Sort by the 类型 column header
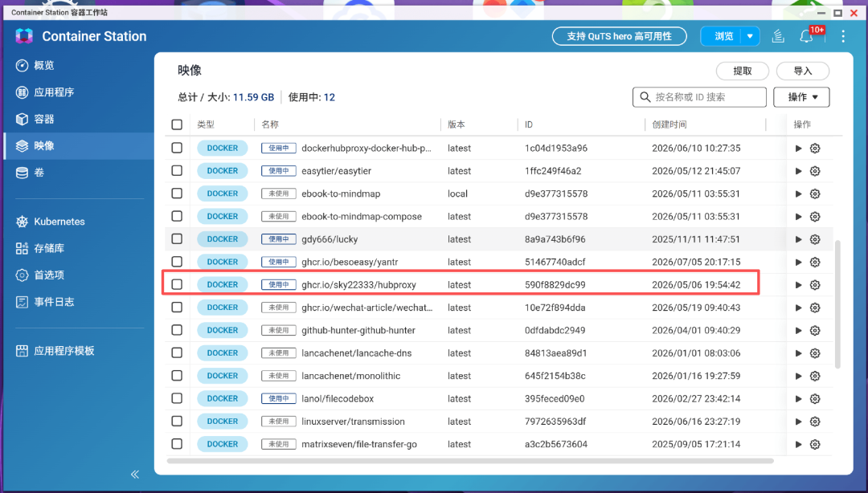The width and height of the screenshot is (868, 493). [x=206, y=124]
